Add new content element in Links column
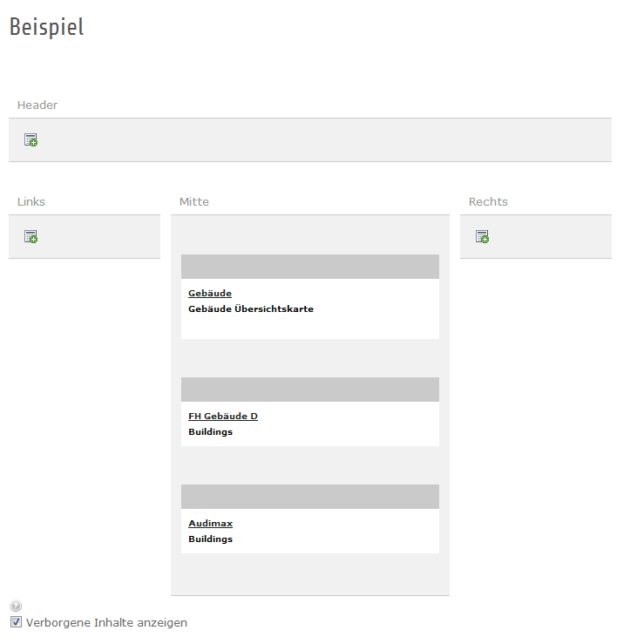644x644 pixels. 31,237
